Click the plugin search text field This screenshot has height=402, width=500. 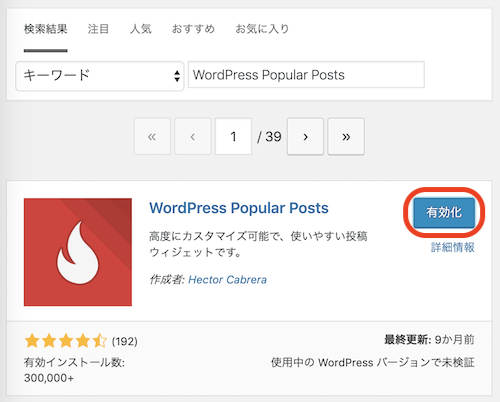tap(306, 75)
